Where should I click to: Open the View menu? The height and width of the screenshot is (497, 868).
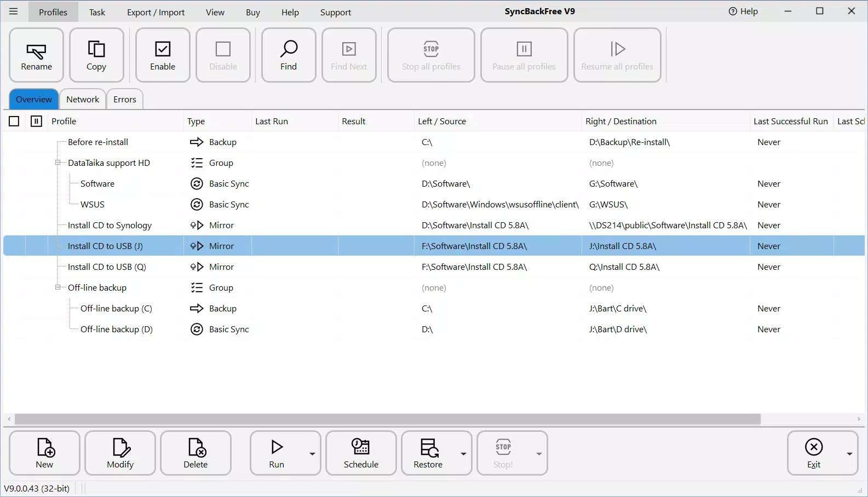(x=215, y=12)
